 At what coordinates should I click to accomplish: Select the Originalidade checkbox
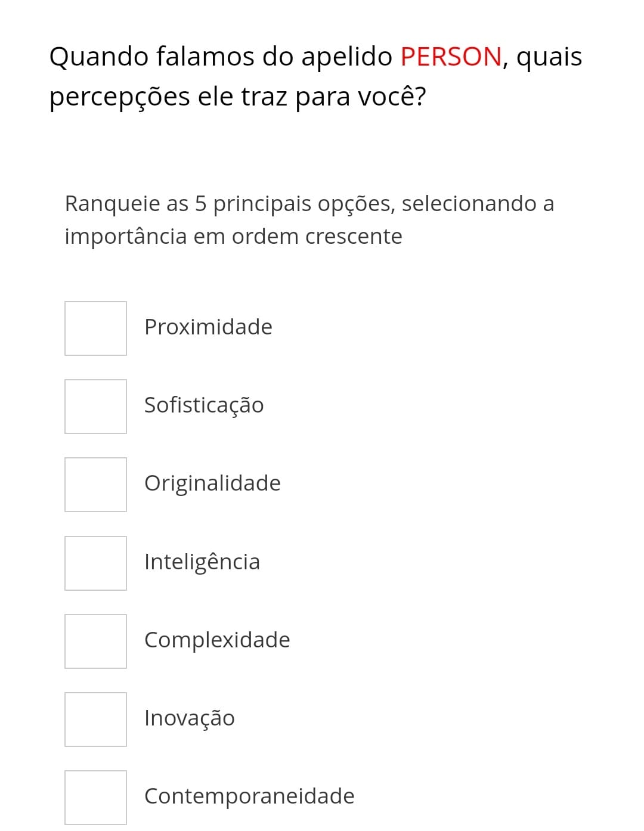[95, 485]
